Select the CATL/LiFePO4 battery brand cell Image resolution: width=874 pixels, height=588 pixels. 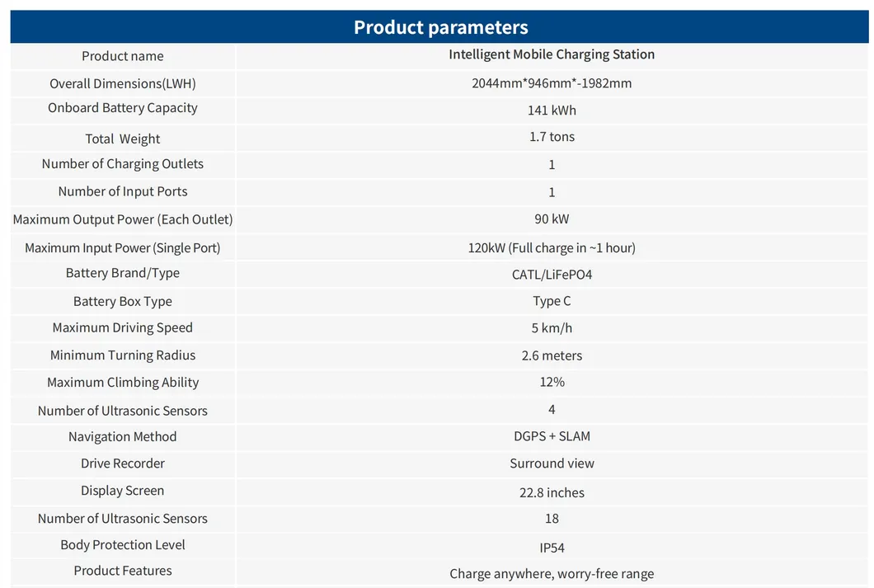pos(552,274)
